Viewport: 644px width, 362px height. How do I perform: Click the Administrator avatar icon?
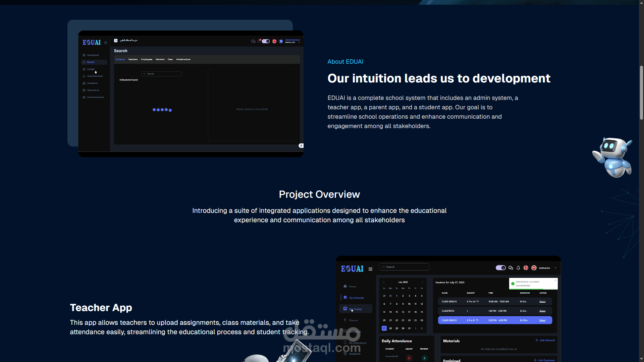click(281, 41)
